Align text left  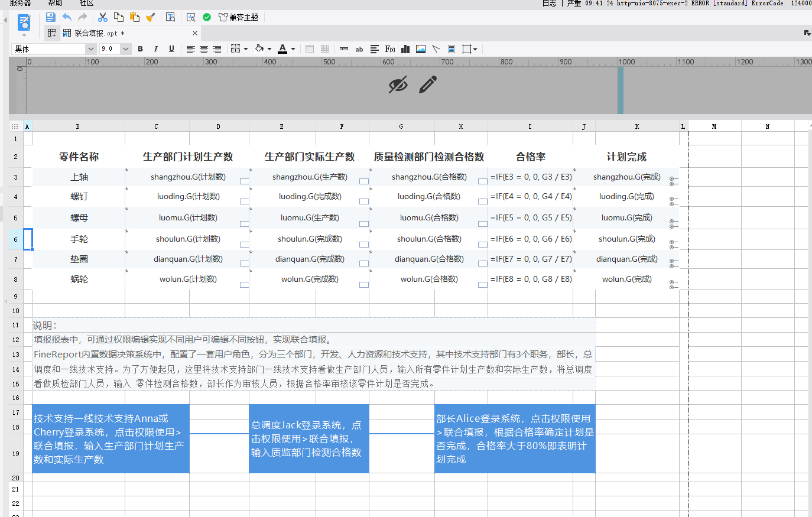click(x=190, y=49)
